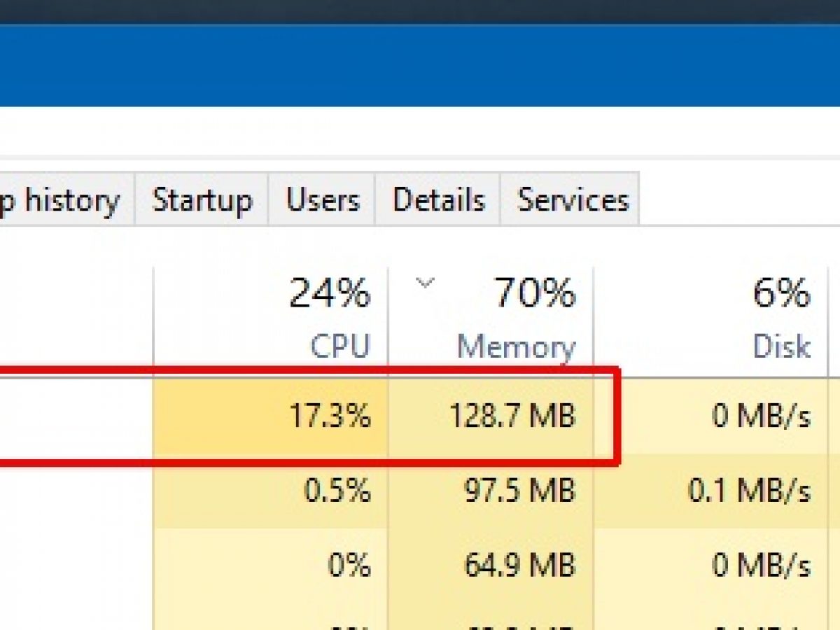Click the disk value beside 128.7 MB
Screen dimensions: 840x630
coord(761,417)
